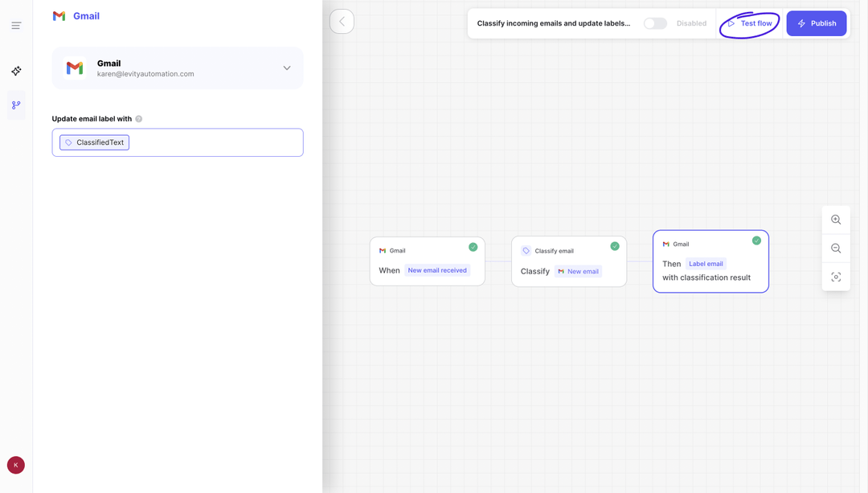
Task: Expand the karen@levityautomation.com account dropdown
Action: coord(287,68)
